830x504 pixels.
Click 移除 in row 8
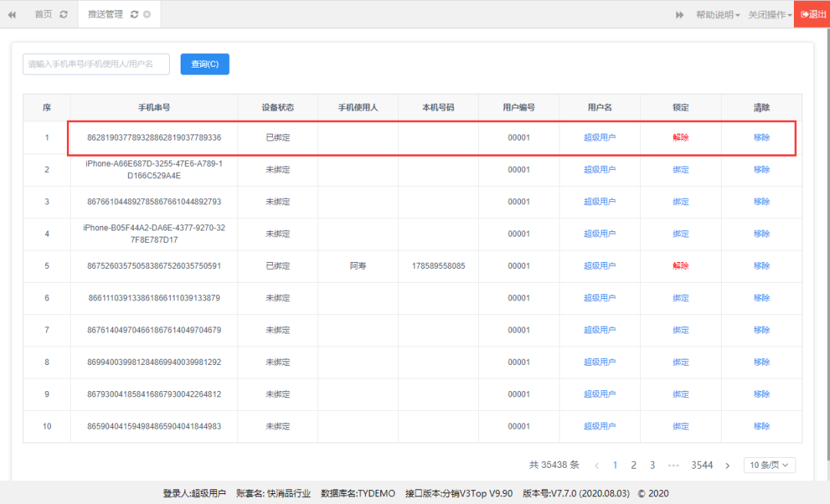[x=762, y=362]
